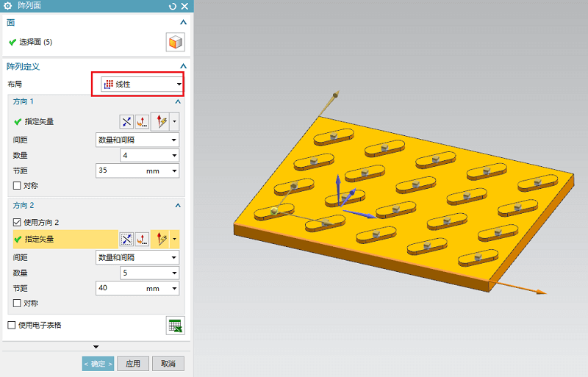Screen dimensions: 588x377
Task: Click 节距 field showing 40 mm
Action: [137, 288]
